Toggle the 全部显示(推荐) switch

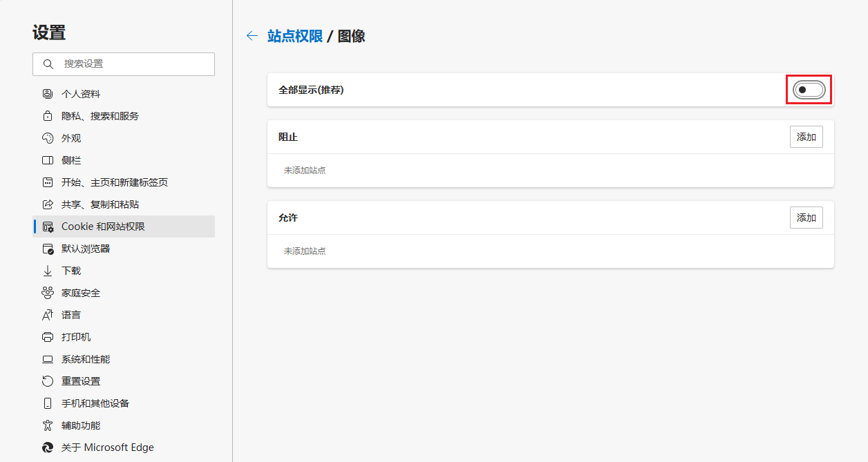coord(807,89)
